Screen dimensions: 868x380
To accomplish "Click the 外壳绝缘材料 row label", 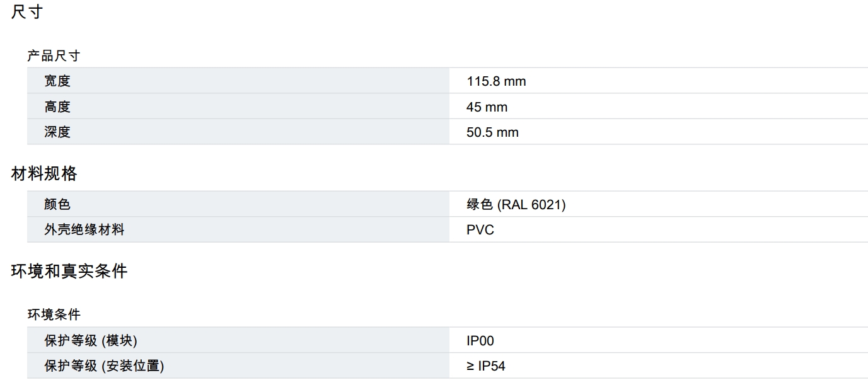I will point(84,230).
